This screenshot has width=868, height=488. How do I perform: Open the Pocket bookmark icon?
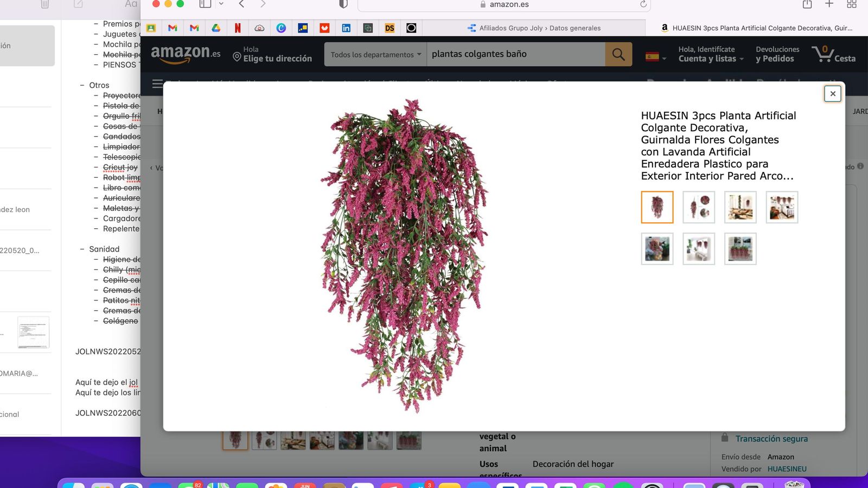(x=324, y=28)
